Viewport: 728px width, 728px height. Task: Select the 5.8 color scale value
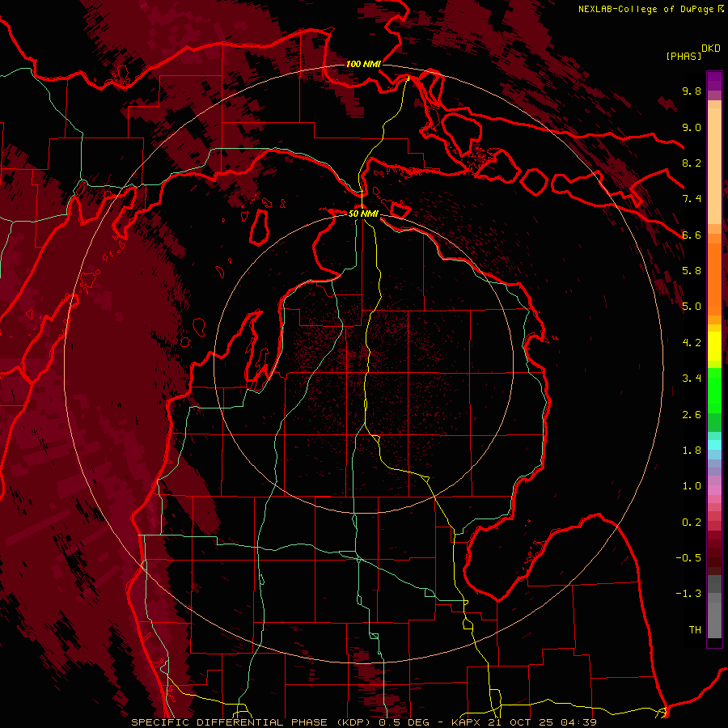point(692,271)
